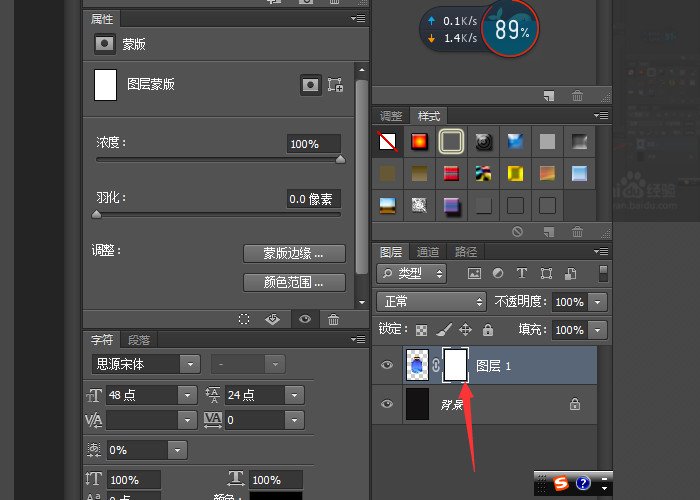This screenshot has height=500, width=700.
Task: Click the 蒙版边缘 button
Action: [x=294, y=253]
